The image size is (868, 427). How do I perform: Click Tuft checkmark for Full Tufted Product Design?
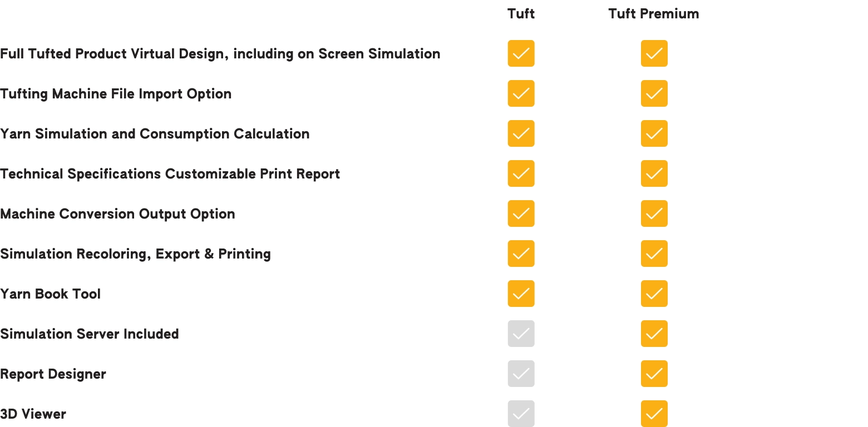521,53
